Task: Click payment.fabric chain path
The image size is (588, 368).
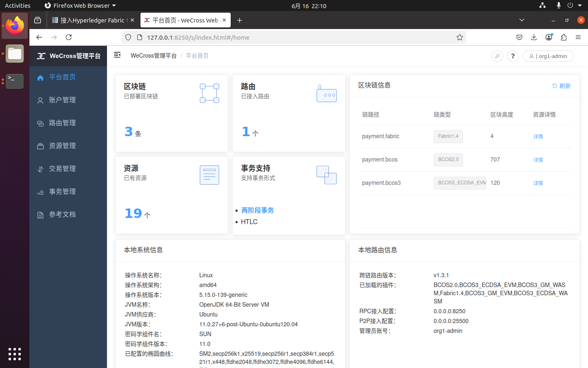Action: [381, 136]
